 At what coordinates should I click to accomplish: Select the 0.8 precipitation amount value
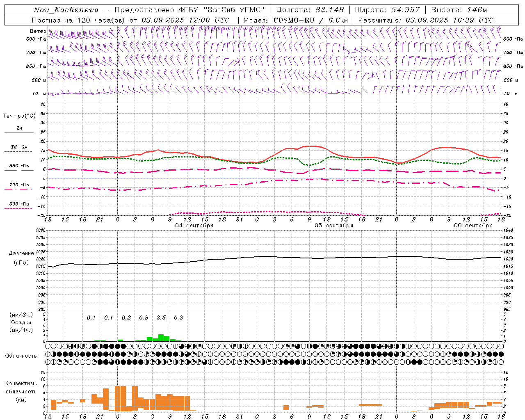click(144, 317)
